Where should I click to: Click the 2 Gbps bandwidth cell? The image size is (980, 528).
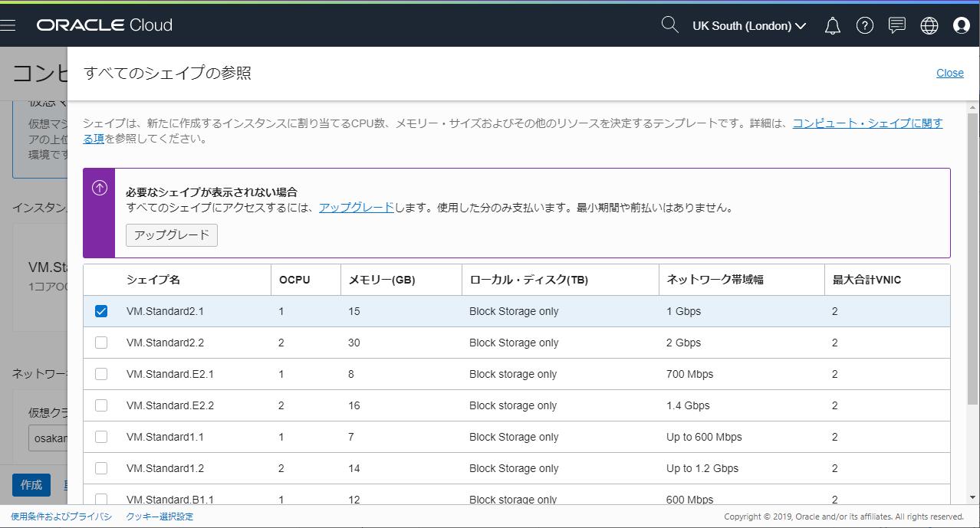(683, 343)
